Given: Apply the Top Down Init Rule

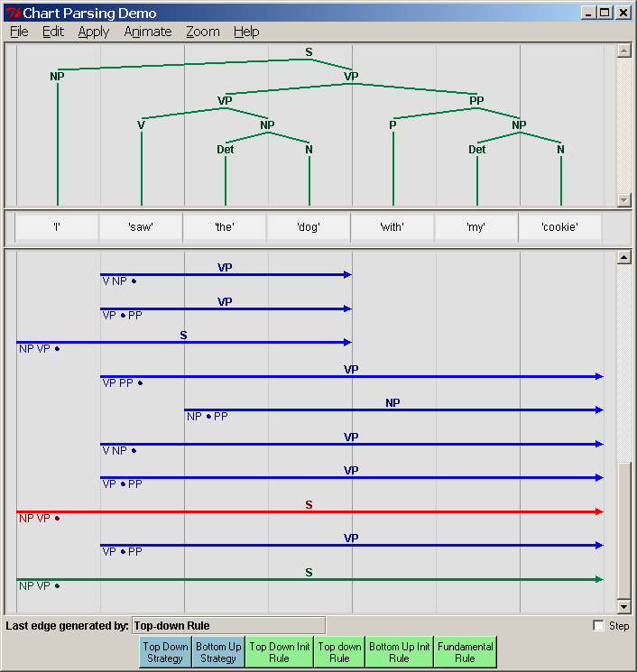Looking at the screenshot, I should (280, 652).
